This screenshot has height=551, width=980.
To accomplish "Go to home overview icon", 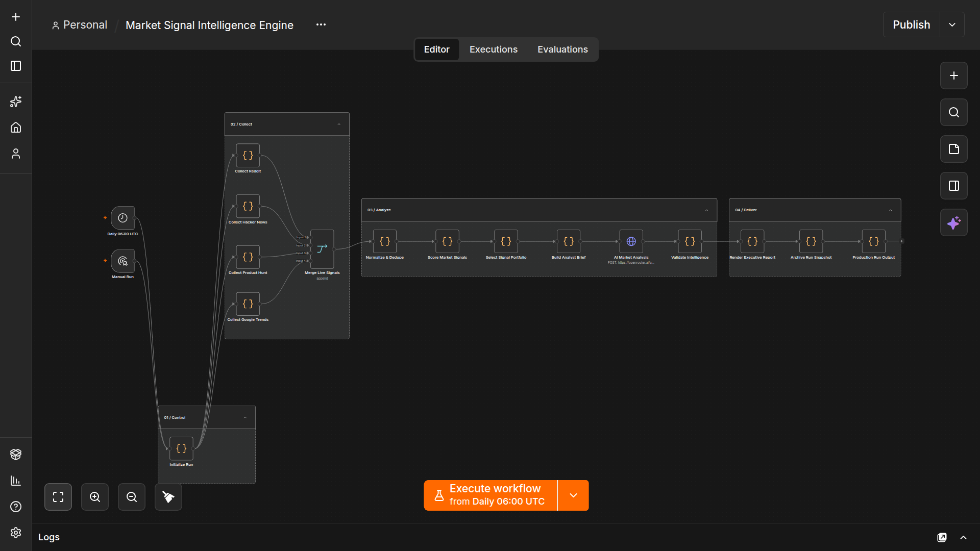I will pos(16,128).
